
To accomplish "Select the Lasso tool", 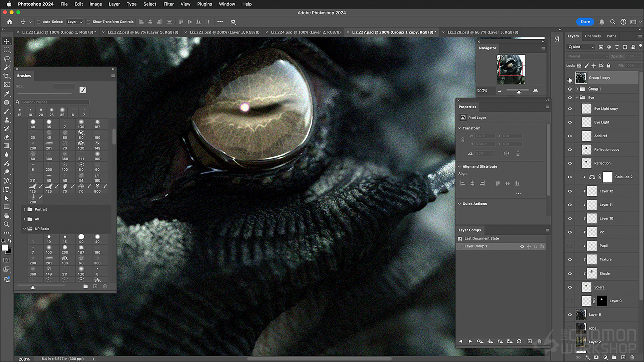I will pos(7,59).
